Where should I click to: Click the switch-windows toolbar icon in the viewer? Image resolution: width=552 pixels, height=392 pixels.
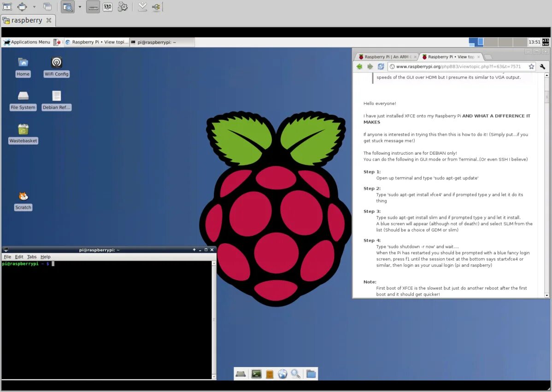tap(47, 7)
